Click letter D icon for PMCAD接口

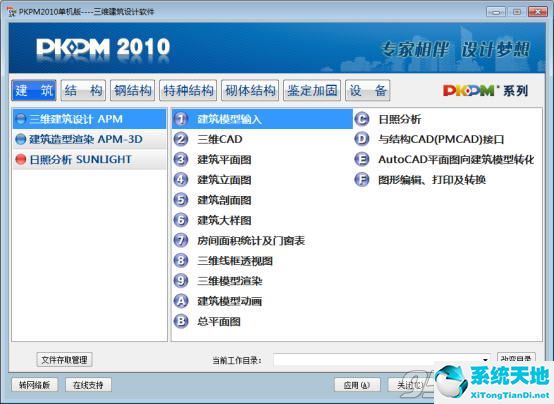(x=361, y=139)
